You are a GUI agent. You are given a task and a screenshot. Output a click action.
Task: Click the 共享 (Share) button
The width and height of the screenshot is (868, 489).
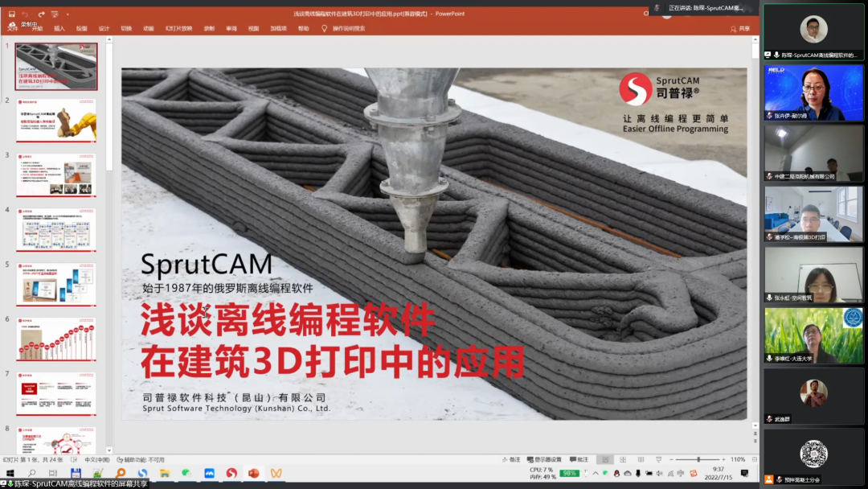click(741, 28)
